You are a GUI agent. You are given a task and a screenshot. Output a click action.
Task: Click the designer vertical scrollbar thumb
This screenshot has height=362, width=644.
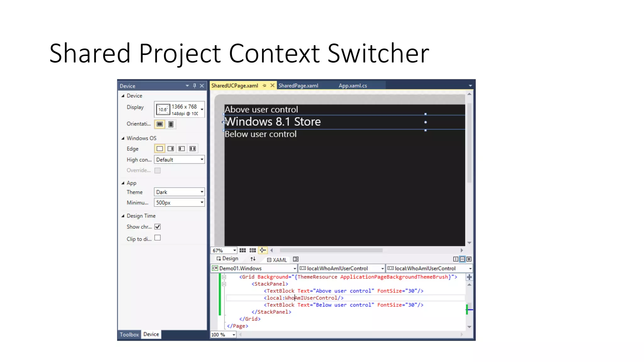469,143
